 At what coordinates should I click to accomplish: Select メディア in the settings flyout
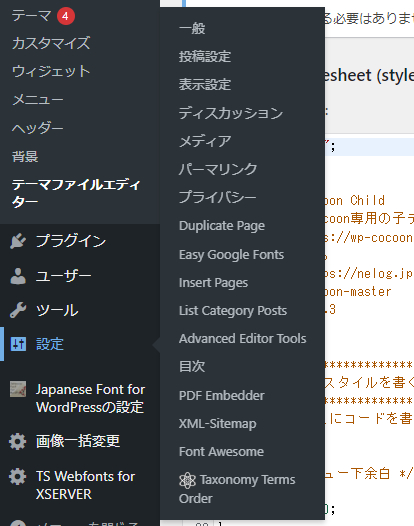click(x=205, y=141)
